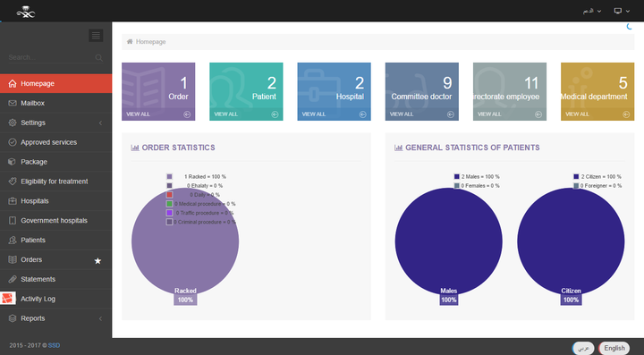
Task: Click the search magnifier icon
Action: [99, 58]
